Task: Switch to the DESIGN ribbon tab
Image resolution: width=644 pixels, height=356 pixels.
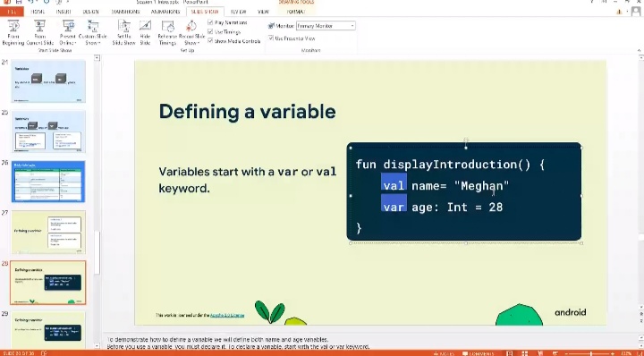Action: click(90, 12)
